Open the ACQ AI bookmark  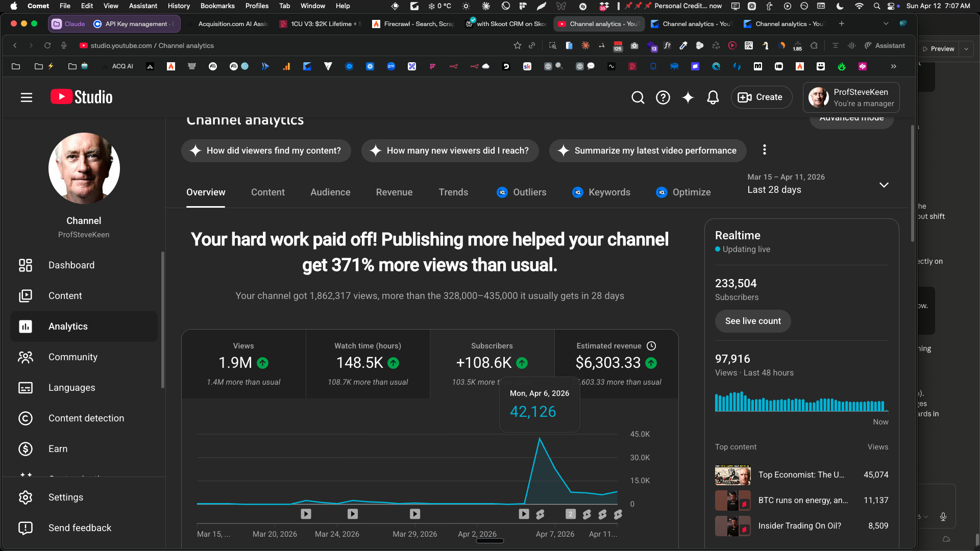coord(118,66)
